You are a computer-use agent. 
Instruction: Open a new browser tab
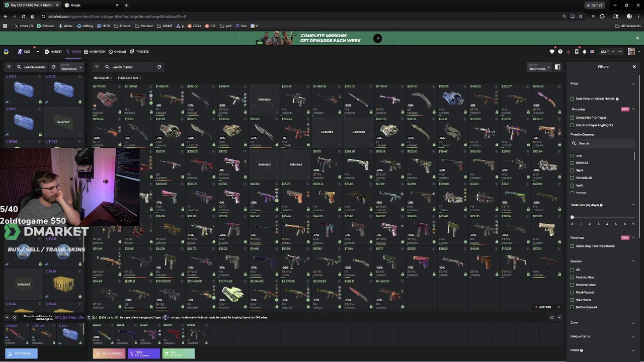[x=126, y=5]
